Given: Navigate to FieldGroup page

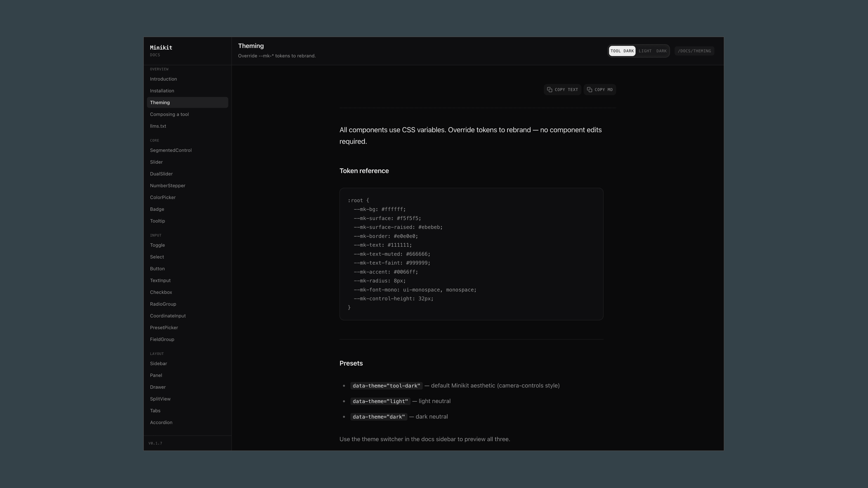Looking at the screenshot, I should coord(187,340).
